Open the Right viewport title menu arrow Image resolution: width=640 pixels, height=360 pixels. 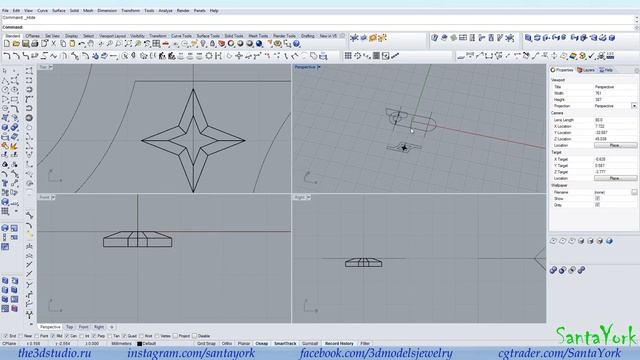pos(309,198)
